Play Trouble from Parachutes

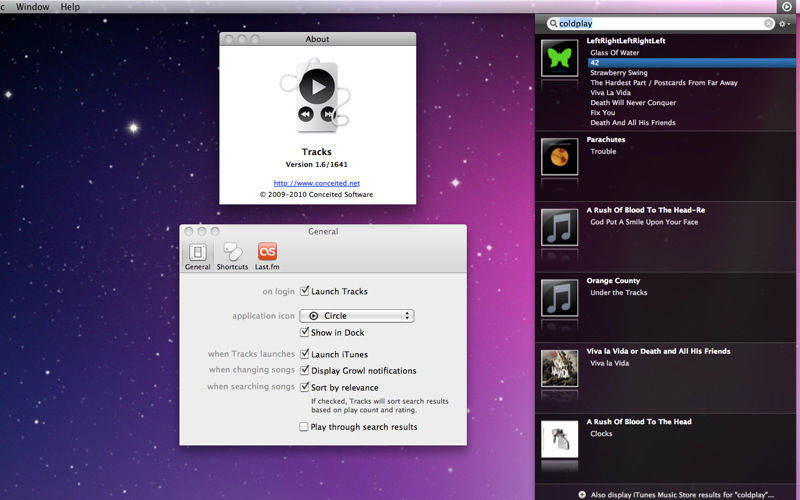pyautogui.click(x=603, y=152)
